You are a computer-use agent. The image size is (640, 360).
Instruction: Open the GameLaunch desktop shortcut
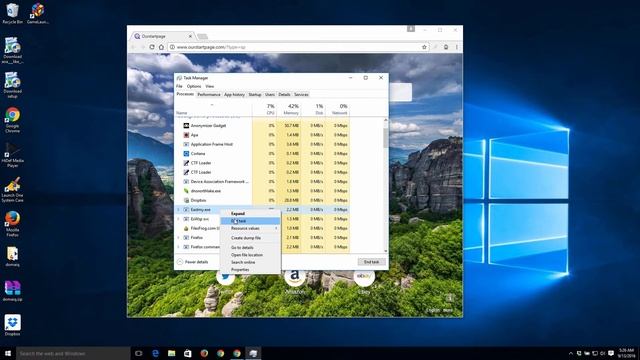point(38,13)
